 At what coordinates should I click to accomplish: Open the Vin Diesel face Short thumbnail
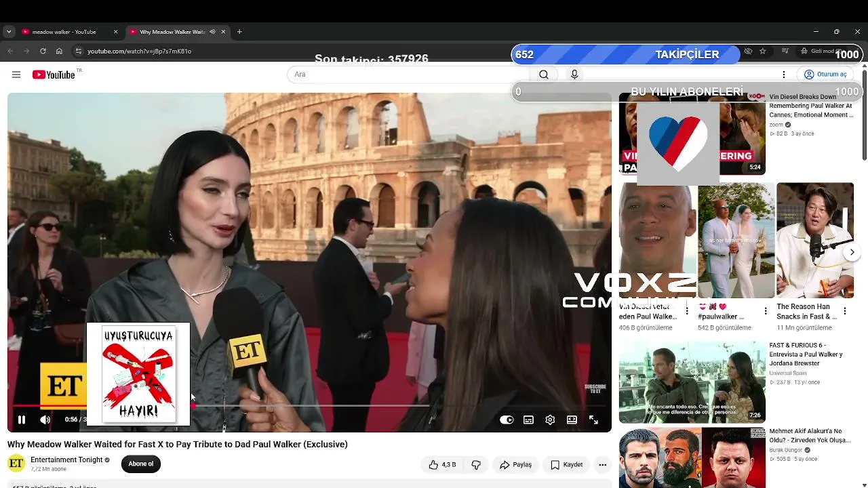(658, 241)
